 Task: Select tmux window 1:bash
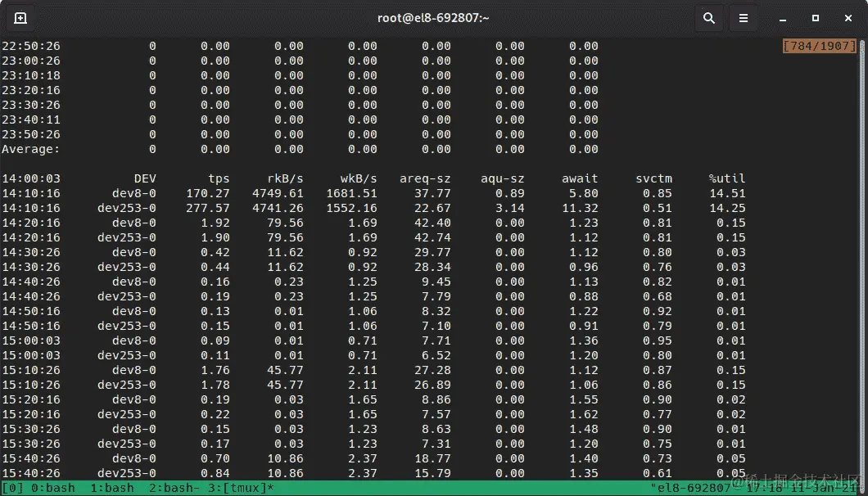pos(112,488)
